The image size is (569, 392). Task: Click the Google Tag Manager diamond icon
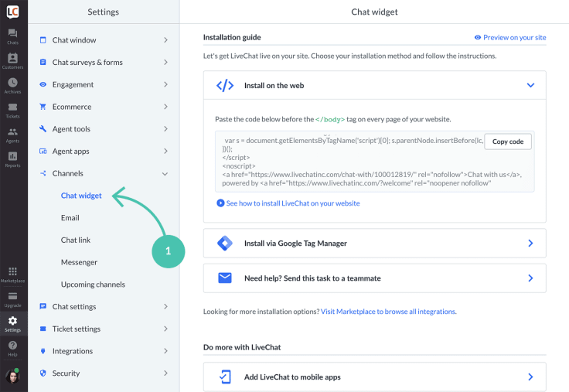(225, 244)
